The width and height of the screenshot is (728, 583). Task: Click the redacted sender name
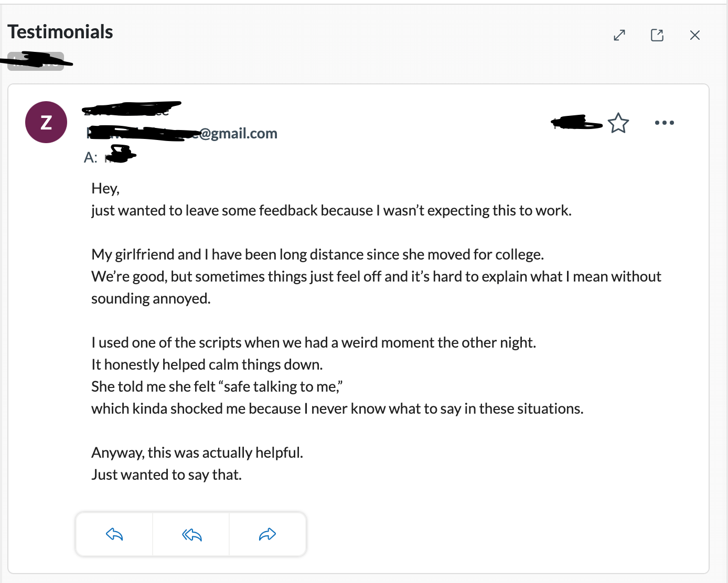click(x=131, y=109)
